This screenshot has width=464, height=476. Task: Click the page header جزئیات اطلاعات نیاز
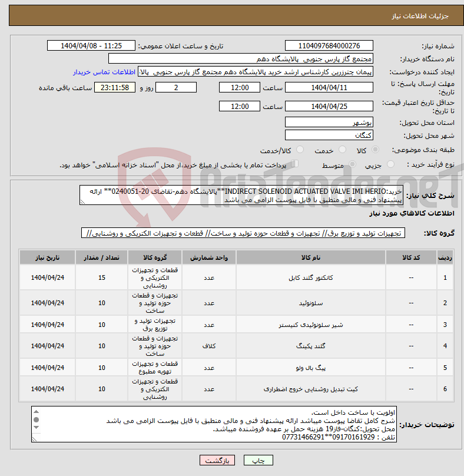(420, 16)
